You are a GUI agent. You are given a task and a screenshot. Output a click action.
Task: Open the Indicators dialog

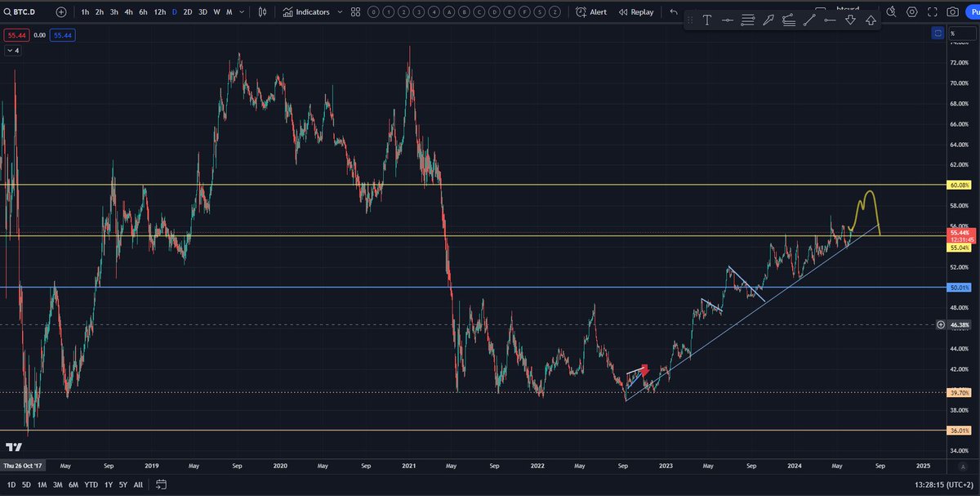[x=306, y=12]
